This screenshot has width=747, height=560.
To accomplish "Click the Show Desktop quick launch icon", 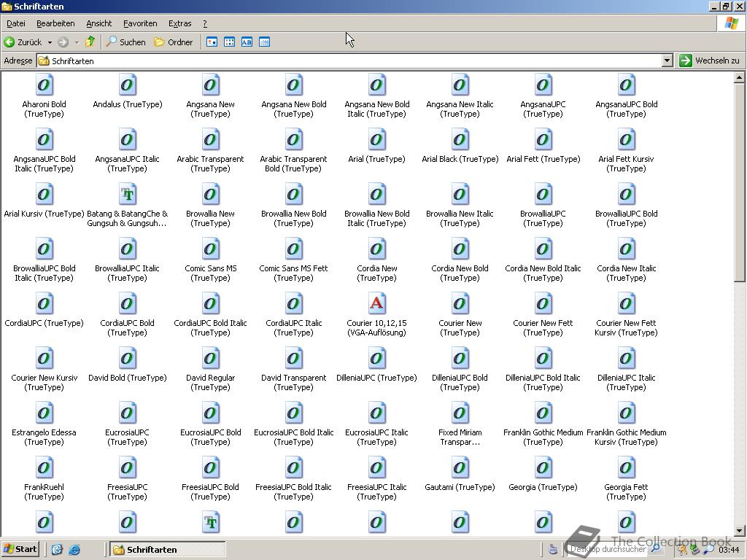I will click(57, 550).
